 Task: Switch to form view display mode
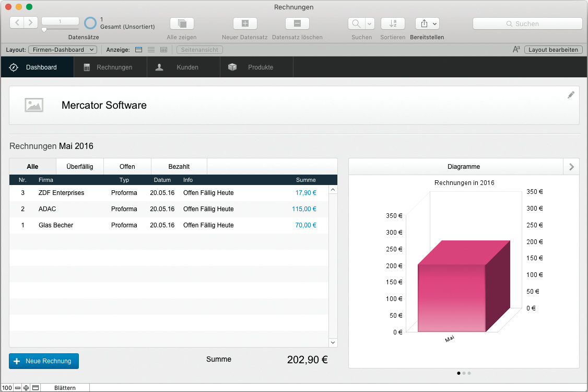138,50
